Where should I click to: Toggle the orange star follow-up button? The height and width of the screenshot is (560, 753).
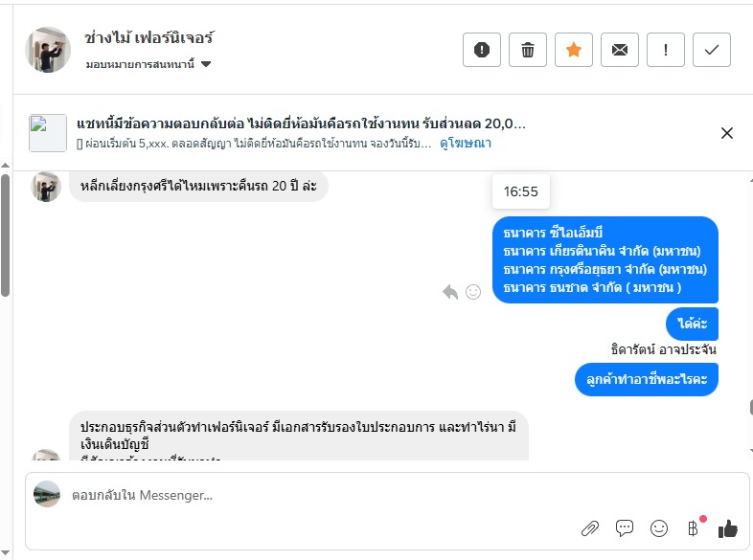574,51
